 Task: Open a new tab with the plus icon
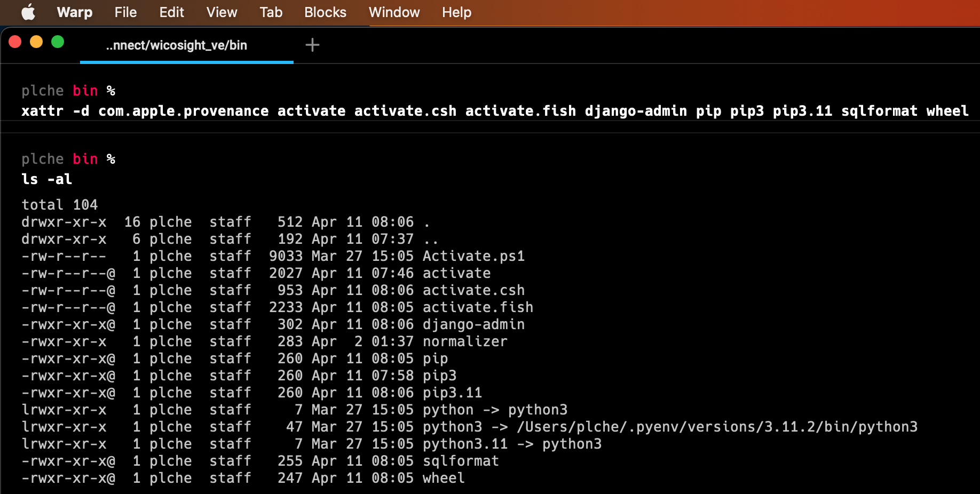[312, 45]
